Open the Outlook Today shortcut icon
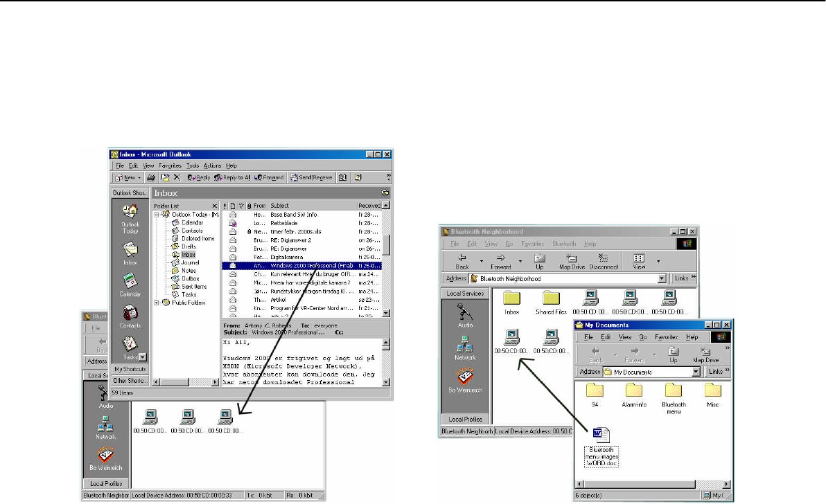This screenshot has height=504, width=826. coord(130,219)
